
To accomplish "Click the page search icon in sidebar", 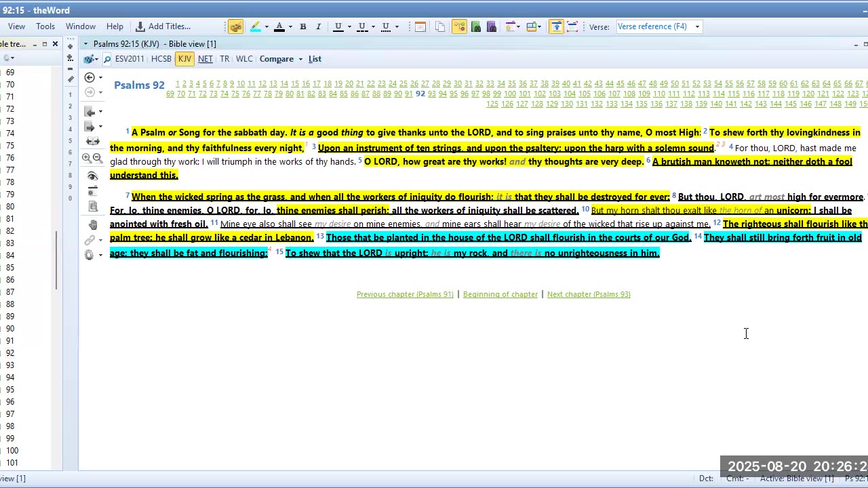I will click(x=93, y=207).
